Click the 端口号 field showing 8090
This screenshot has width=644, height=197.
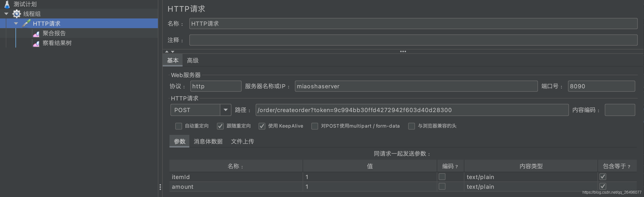[x=601, y=86]
